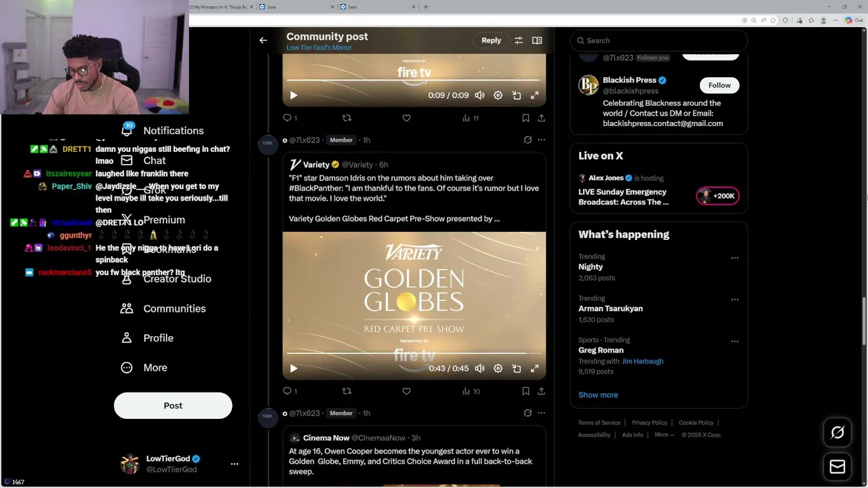
Task: Show more trending topics
Action: coord(598,395)
